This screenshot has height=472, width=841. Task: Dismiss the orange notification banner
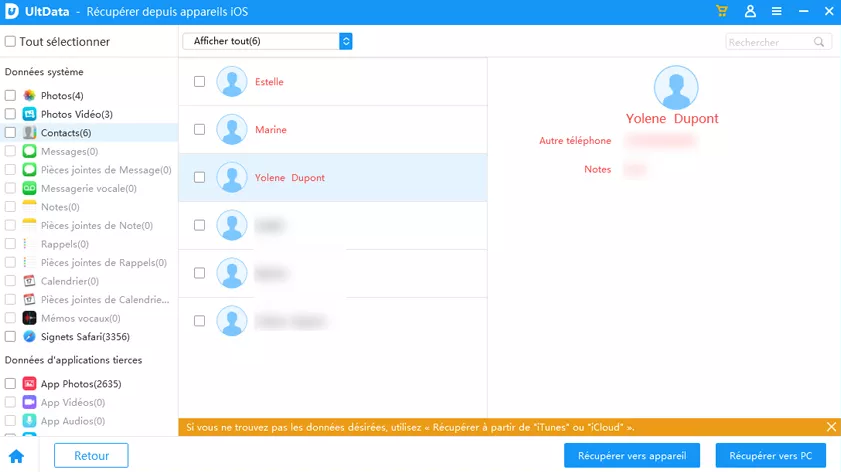(x=831, y=427)
